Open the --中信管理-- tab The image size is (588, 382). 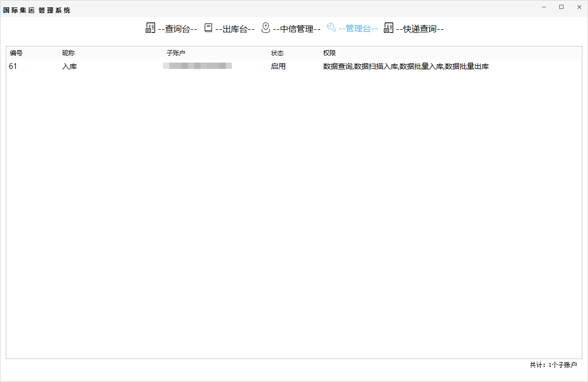[x=297, y=29]
